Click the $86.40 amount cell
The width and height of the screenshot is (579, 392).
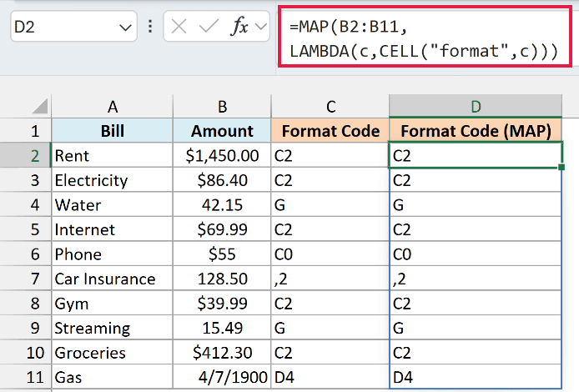[222, 180]
